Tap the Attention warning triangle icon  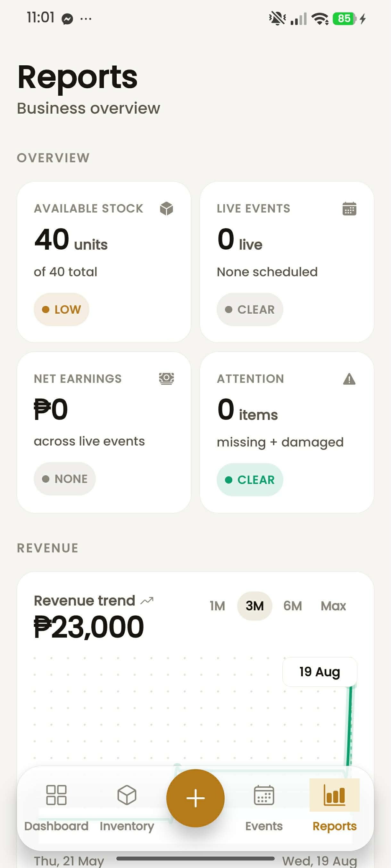click(349, 379)
